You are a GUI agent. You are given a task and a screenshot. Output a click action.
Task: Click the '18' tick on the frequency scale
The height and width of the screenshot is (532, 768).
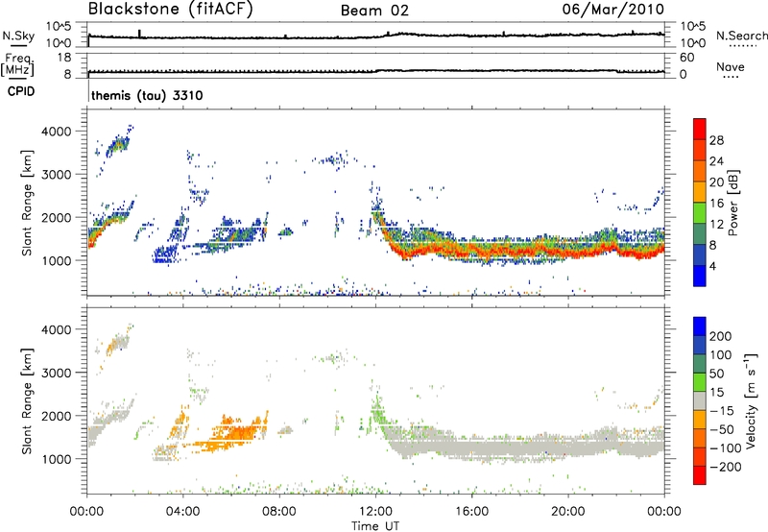pyautogui.click(x=64, y=58)
